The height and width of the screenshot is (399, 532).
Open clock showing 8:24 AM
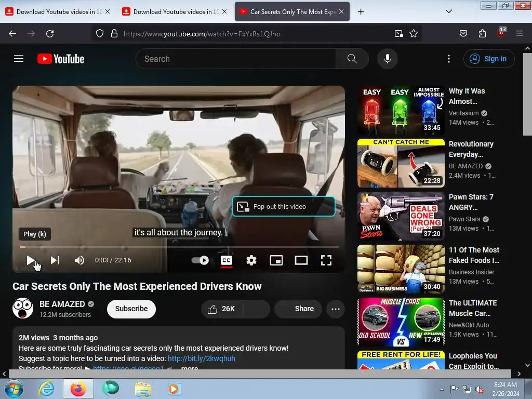click(506, 389)
